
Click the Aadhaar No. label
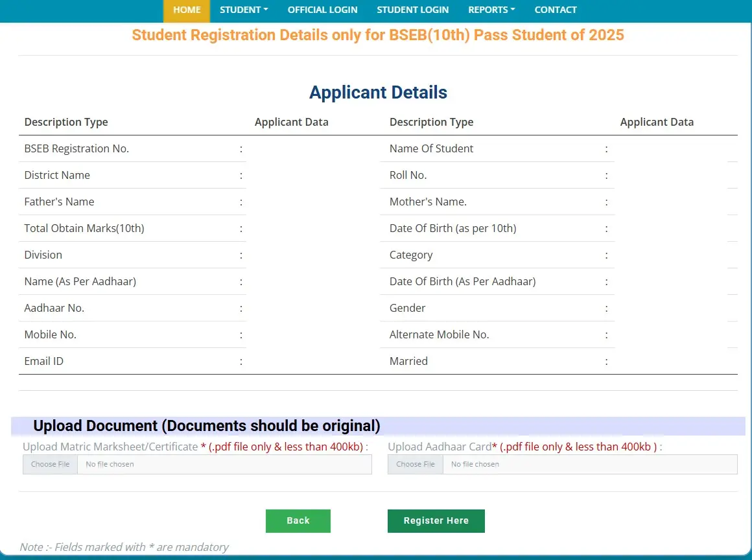click(54, 308)
